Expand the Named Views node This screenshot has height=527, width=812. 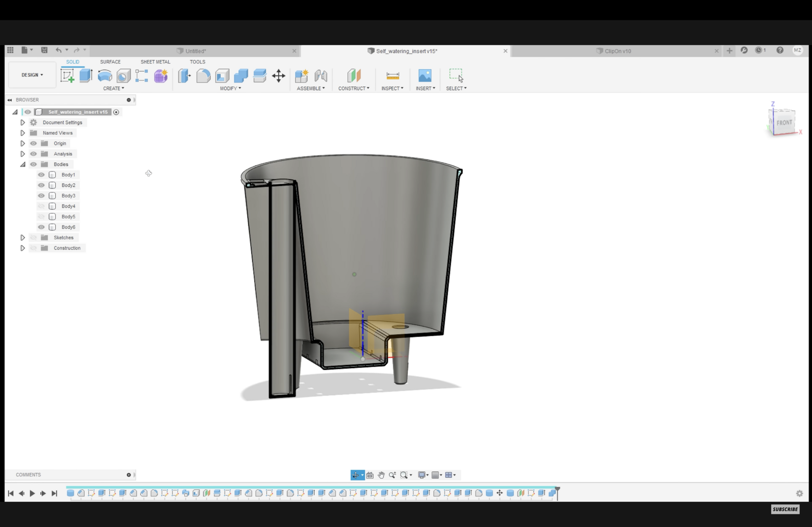click(23, 133)
